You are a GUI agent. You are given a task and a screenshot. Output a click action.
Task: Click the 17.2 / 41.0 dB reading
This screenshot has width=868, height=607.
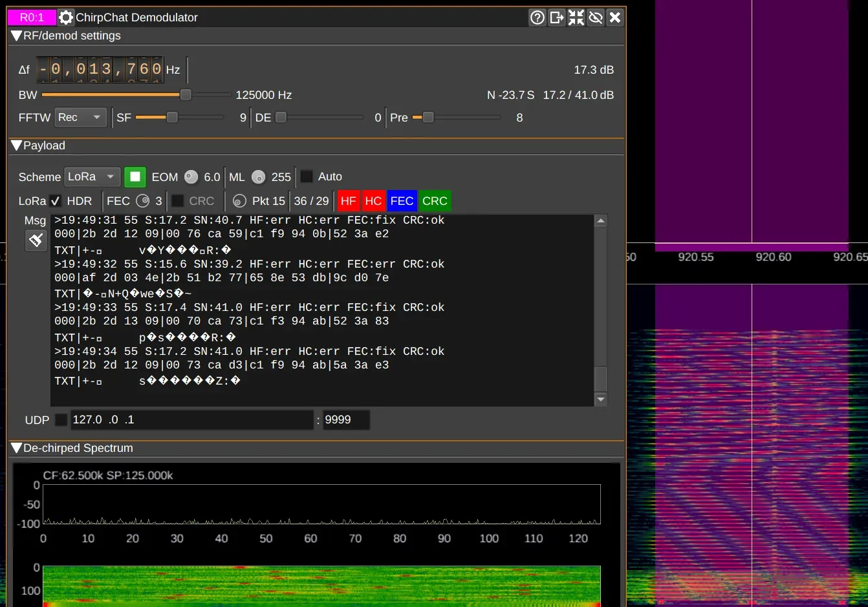578,95
